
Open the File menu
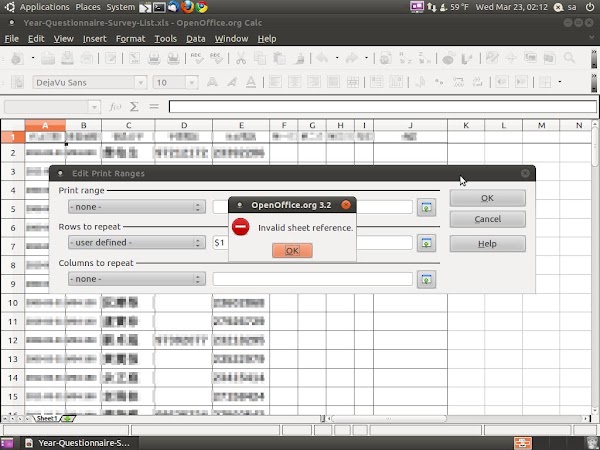point(11,39)
